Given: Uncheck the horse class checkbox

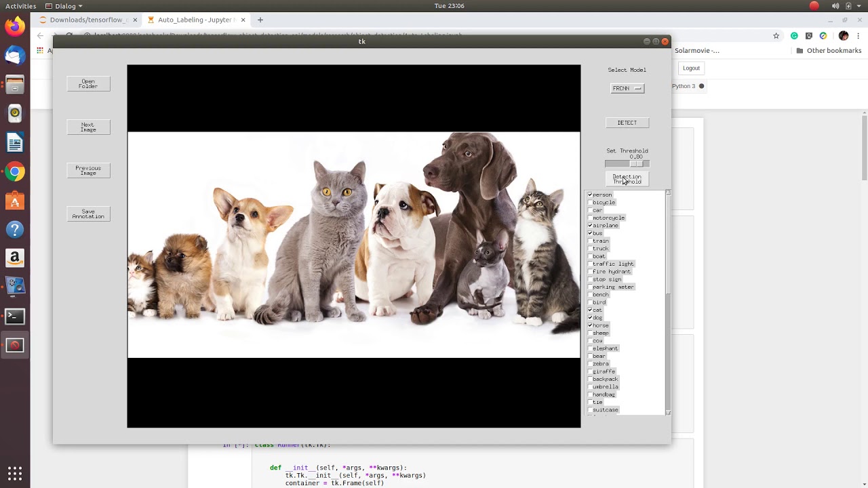Looking at the screenshot, I should tap(590, 325).
